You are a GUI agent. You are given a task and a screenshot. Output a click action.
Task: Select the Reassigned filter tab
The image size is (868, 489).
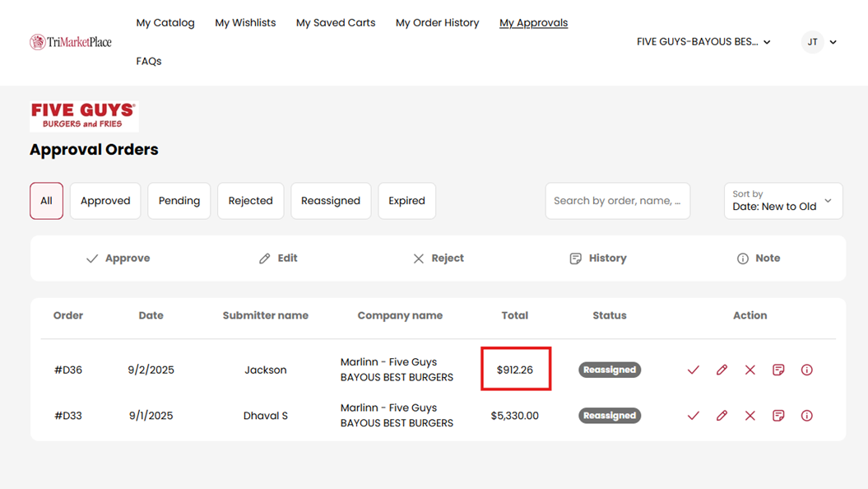point(331,201)
